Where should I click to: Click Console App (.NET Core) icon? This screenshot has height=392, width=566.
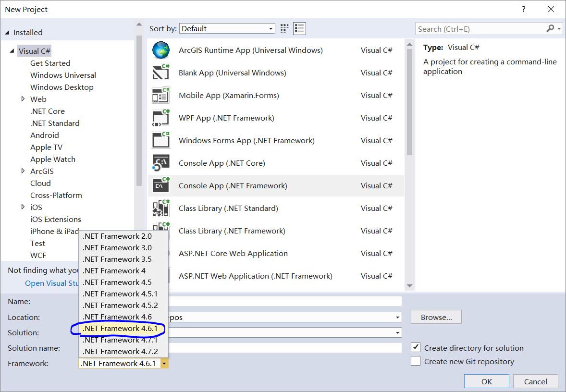[x=161, y=163]
